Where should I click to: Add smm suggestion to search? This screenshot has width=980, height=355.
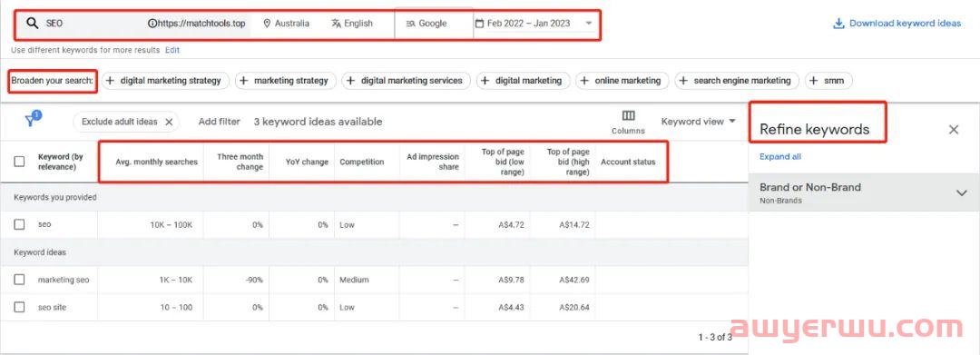tap(828, 81)
